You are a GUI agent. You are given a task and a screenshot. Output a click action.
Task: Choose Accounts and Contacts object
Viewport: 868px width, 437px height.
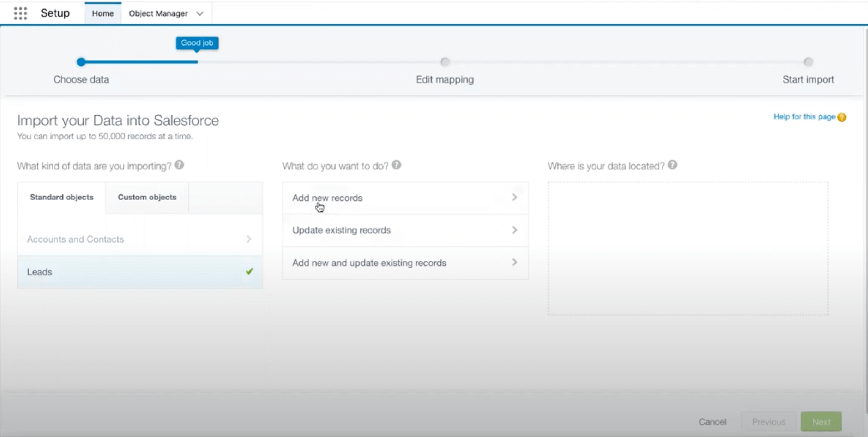140,239
